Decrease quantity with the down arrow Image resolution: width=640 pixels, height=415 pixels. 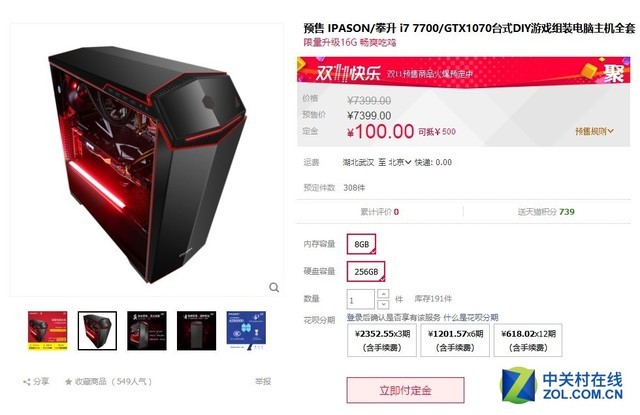(x=383, y=304)
